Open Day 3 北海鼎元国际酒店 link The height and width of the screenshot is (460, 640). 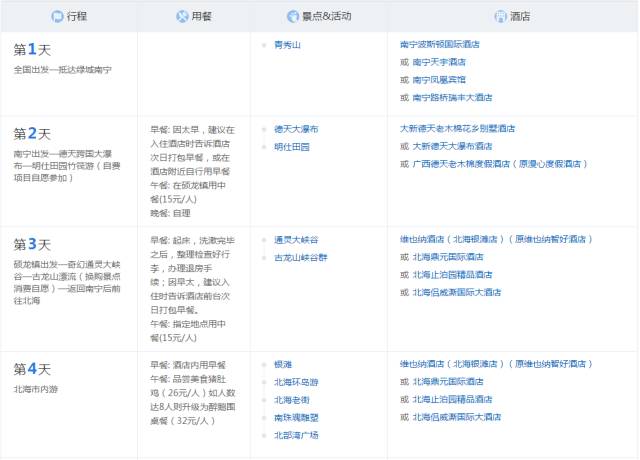448,257
